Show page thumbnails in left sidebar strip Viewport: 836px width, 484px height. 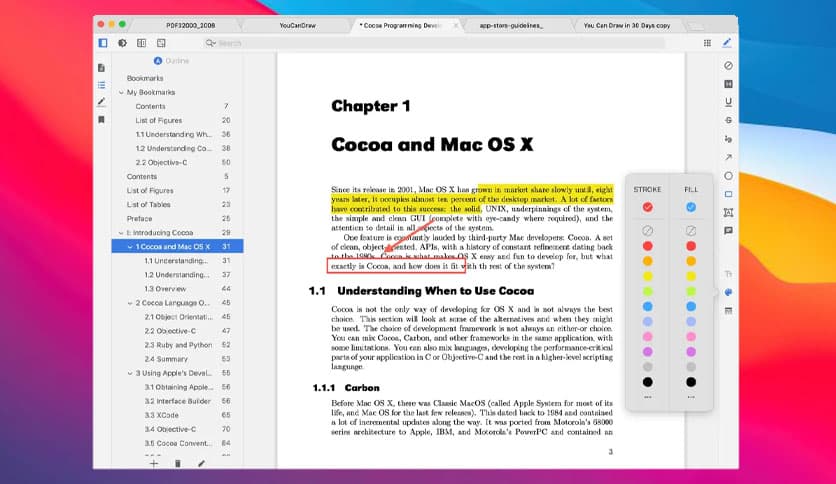pos(101,68)
